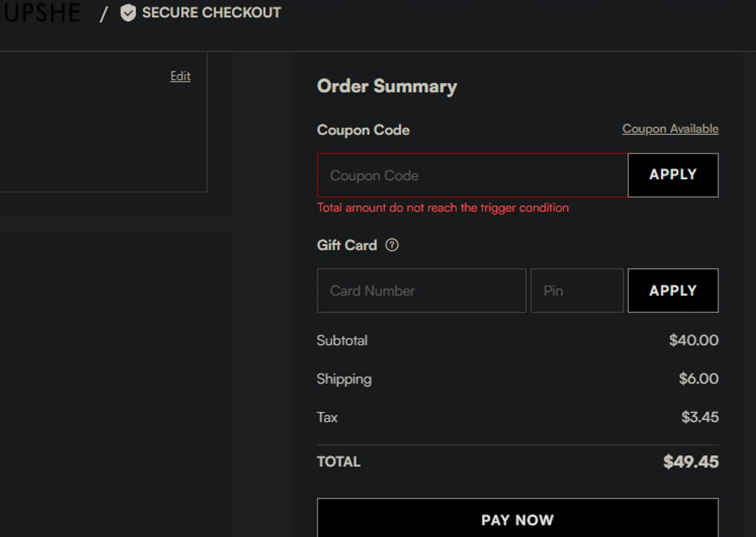Image resolution: width=756 pixels, height=537 pixels.
Task: Select the $40.00 subtotal amount
Action: tap(693, 341)
